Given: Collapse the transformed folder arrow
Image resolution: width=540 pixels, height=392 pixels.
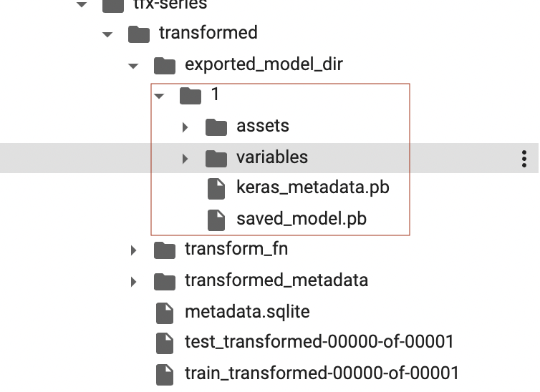Looking at the screenshot, I should [x=107, y=34].
